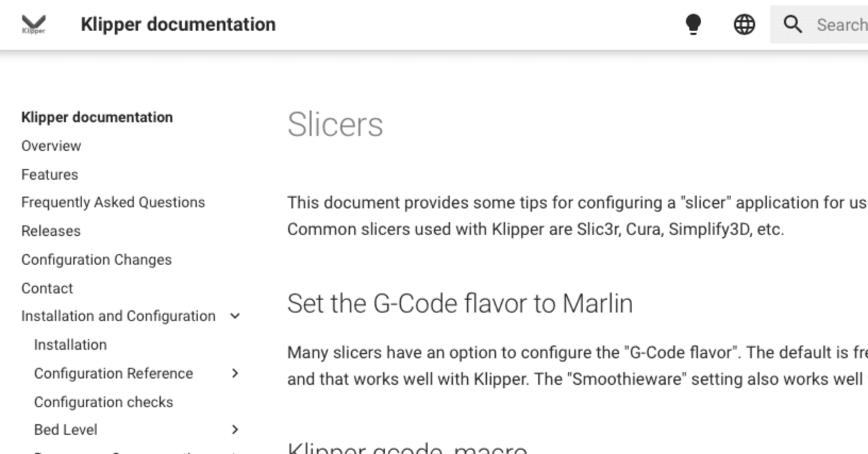Image resolution: width=868 pixels, height=454 pixels.
Task: Select Configuration checks in the sidebar
Action: coord(104,402)
